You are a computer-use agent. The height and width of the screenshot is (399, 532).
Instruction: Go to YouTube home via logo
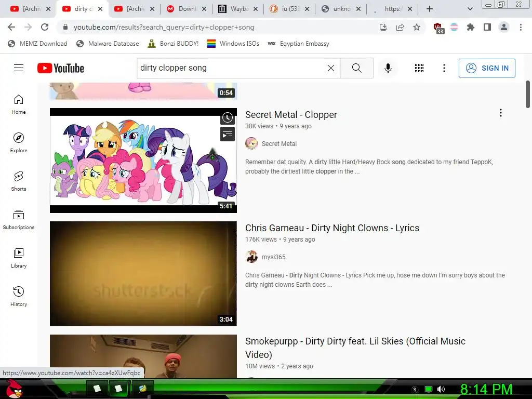pyautogui.click(x=61, y=68)
